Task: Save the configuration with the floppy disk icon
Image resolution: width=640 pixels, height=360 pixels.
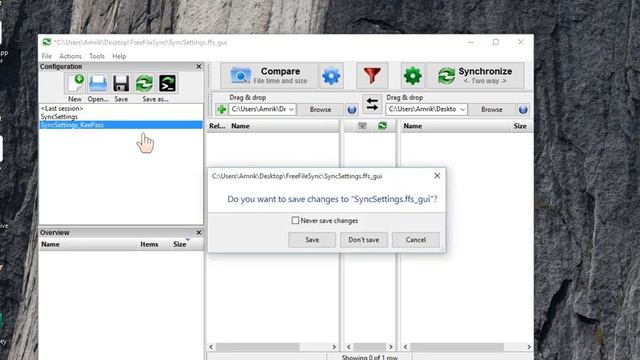Action: [121, 83]
